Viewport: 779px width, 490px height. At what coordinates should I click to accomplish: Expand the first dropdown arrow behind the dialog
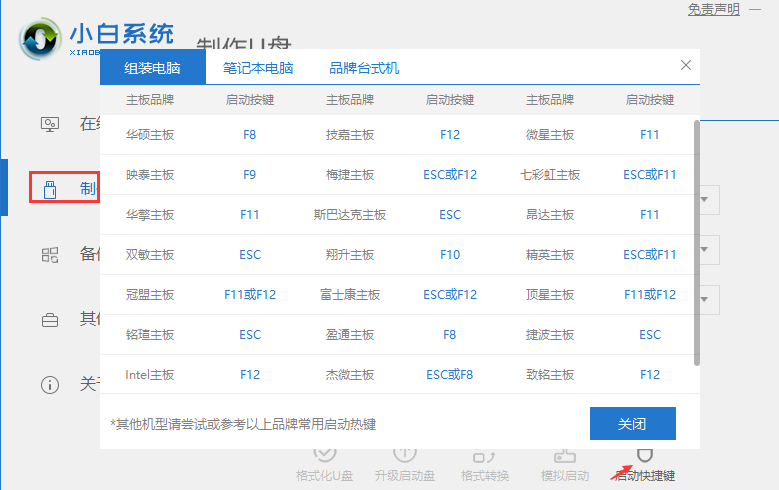click(x=708, y=200)
